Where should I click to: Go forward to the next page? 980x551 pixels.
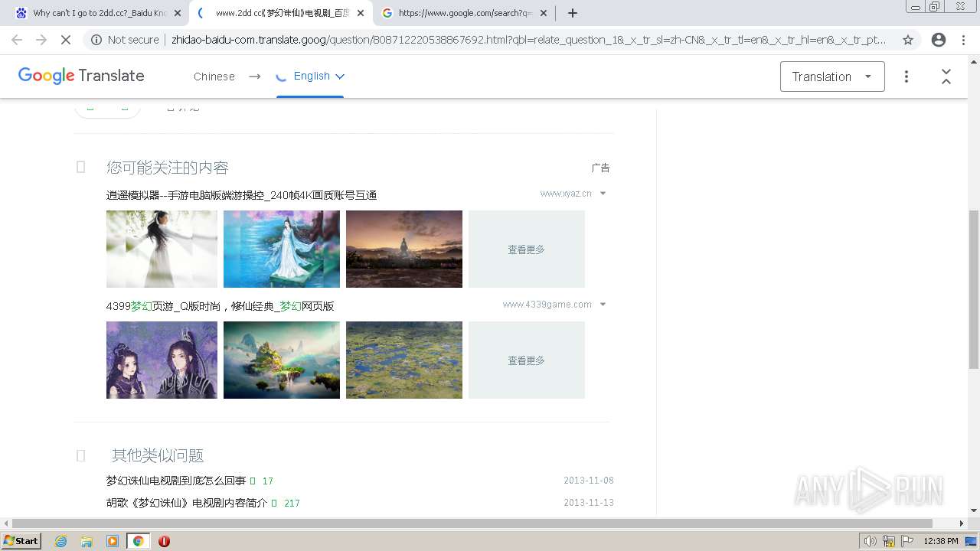pos(41,40)
